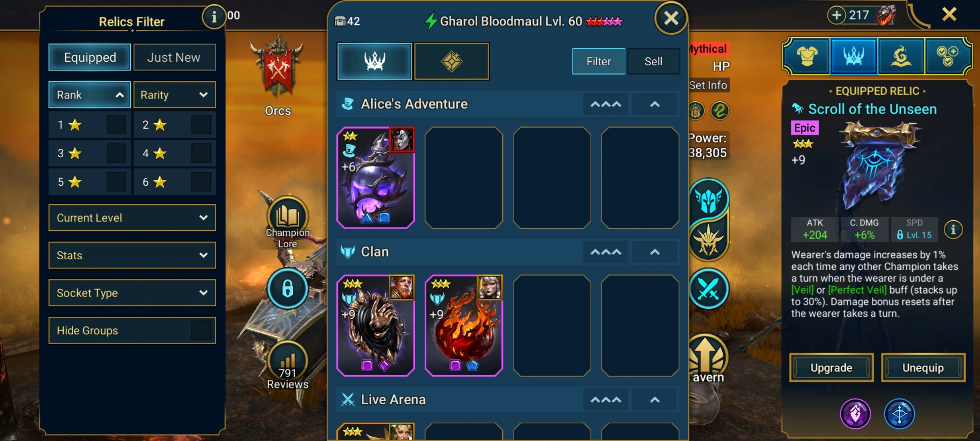Click the Upgrade button
Viewport: 980px width, 441px height.
click(831, 367)
